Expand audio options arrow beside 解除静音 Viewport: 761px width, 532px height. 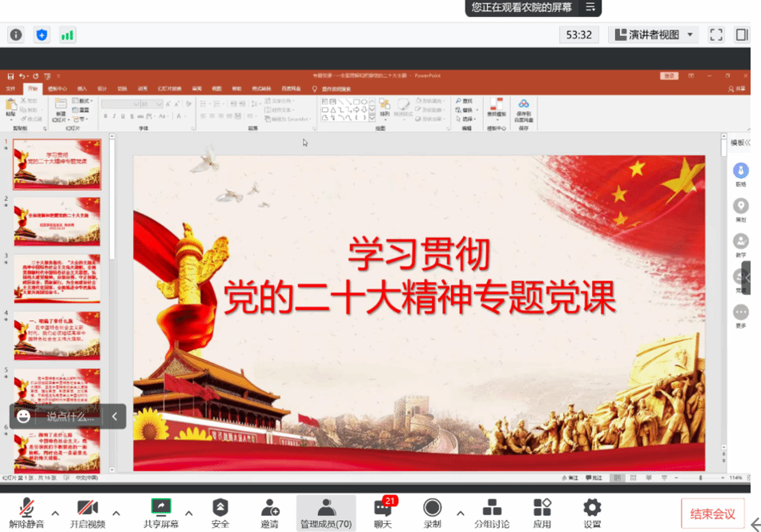pos(55,513)
